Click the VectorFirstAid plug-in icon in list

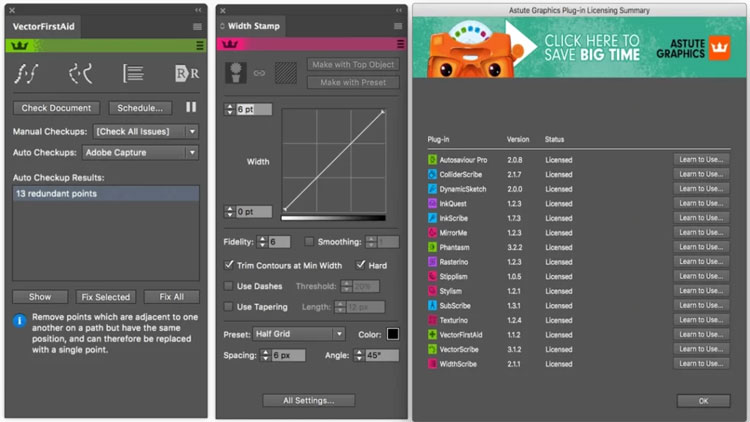click(432, 335)
